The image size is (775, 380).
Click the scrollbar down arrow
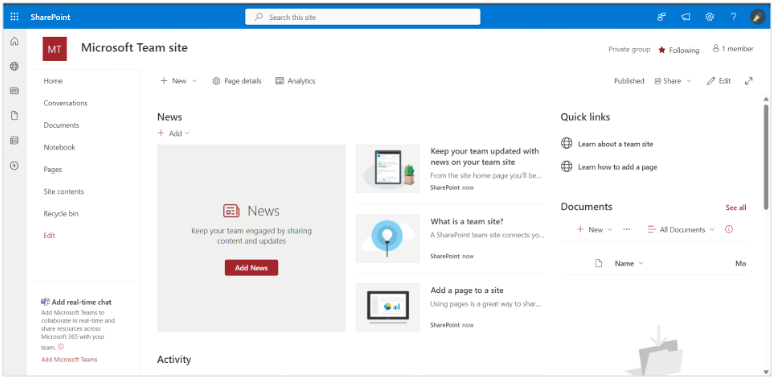(766, 371)
